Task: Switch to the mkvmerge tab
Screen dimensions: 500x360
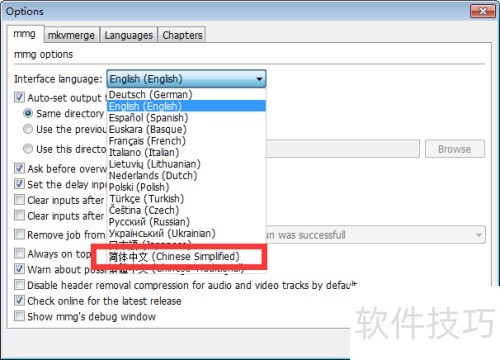Action: [x=71, y=35]
